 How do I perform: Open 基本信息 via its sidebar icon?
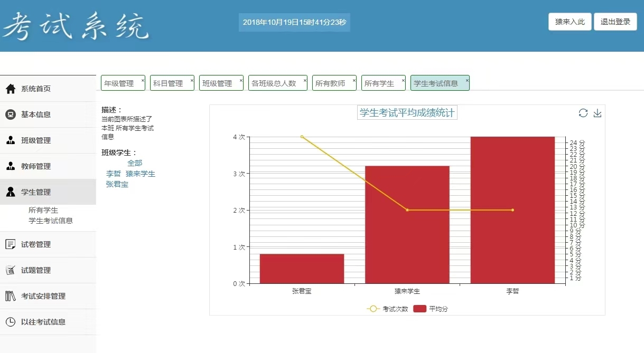point(12,115)
